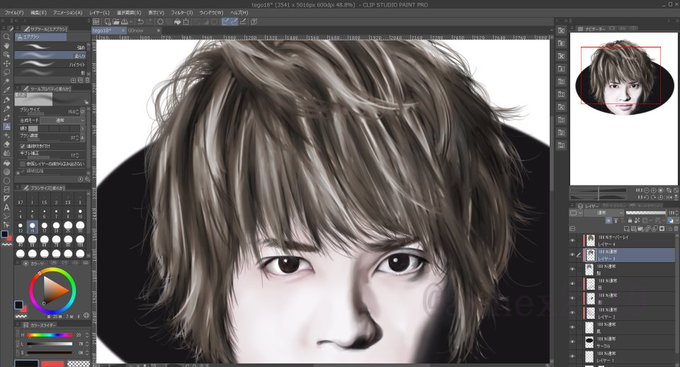Select the active Airbrush tool icon

[x=7, y=126]
